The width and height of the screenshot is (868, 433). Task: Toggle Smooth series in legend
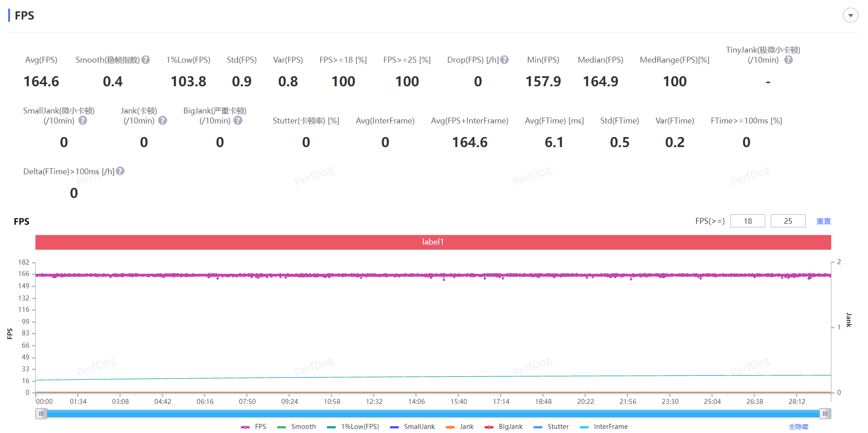click(297, 427)
